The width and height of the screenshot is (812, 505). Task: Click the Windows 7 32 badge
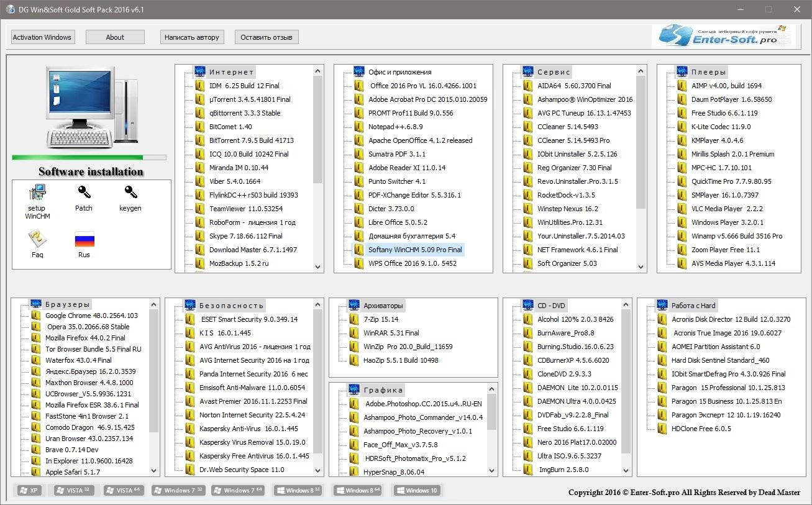[178, 490]
